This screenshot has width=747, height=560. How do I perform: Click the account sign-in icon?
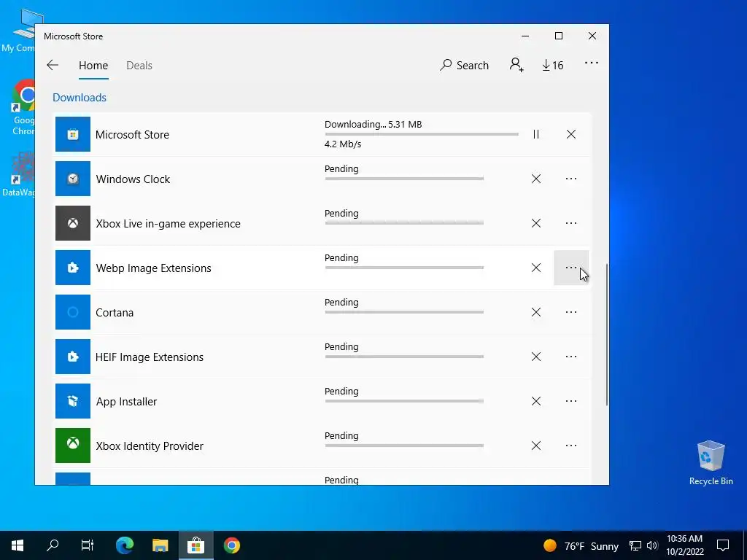516,65
